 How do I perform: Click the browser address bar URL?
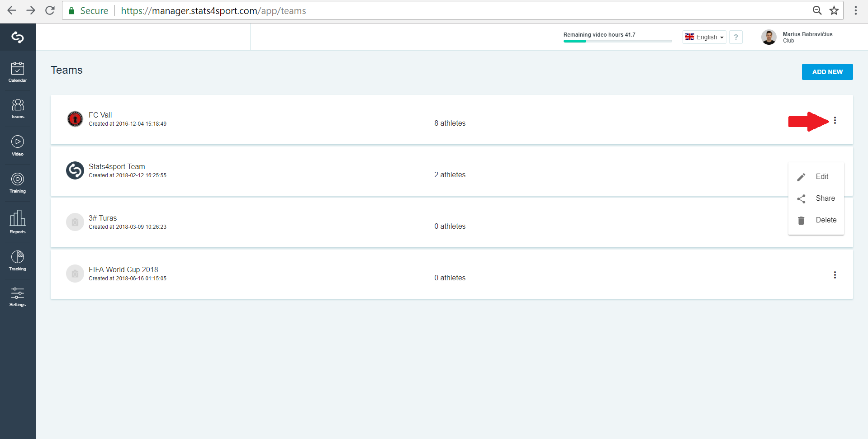point(213,10)
